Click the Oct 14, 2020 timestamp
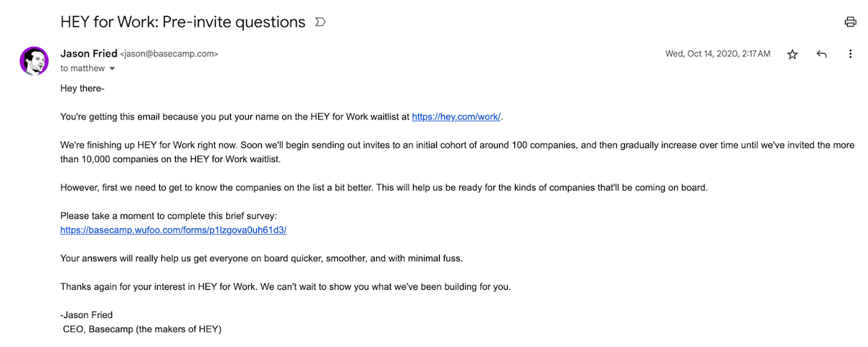Screen dimensions: 868x347 (718, 54)
